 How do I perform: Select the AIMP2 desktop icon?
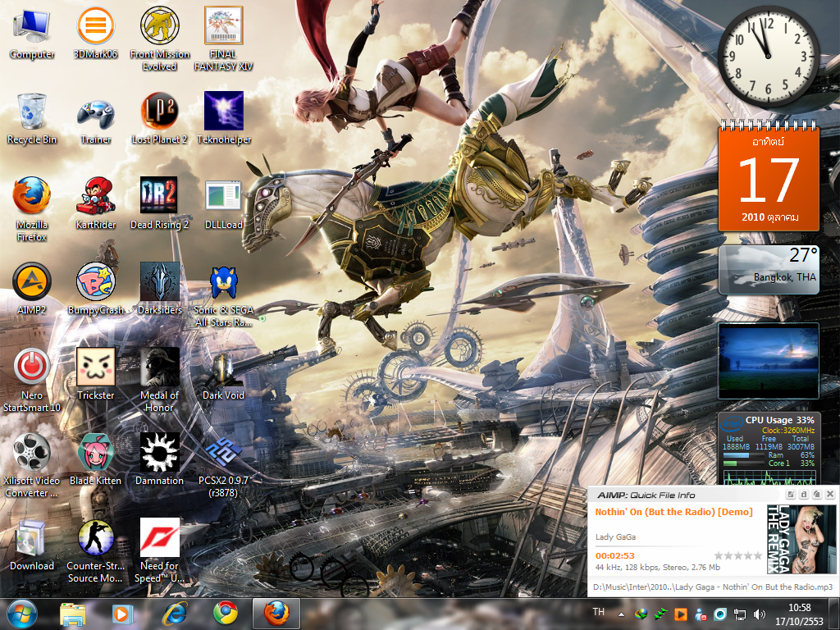click(x=32, y=289)
